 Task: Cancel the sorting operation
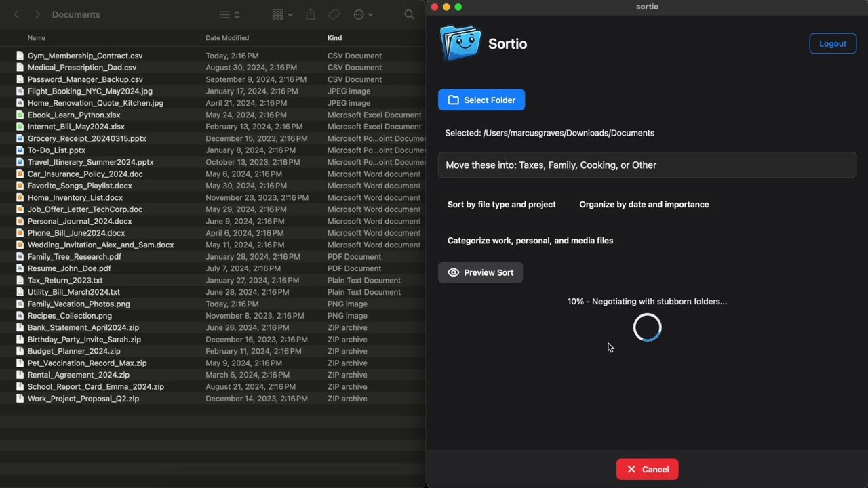[647, 469]
